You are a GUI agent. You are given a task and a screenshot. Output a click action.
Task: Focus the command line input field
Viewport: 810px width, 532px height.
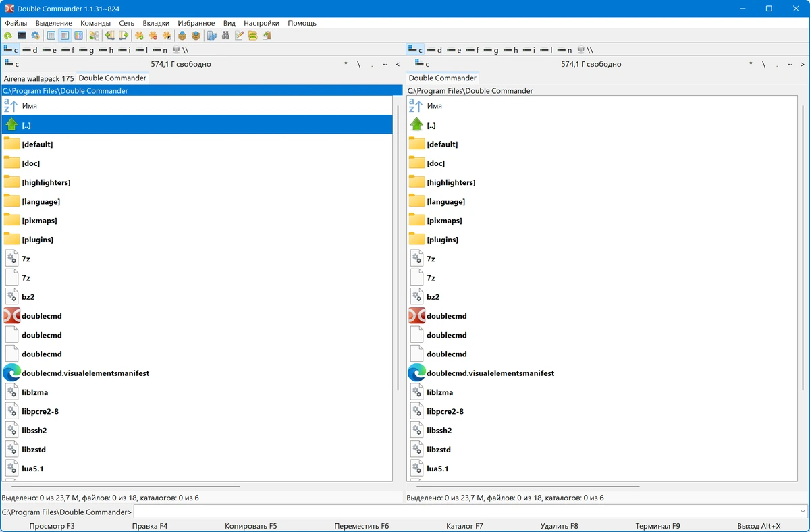pos(466,512)
